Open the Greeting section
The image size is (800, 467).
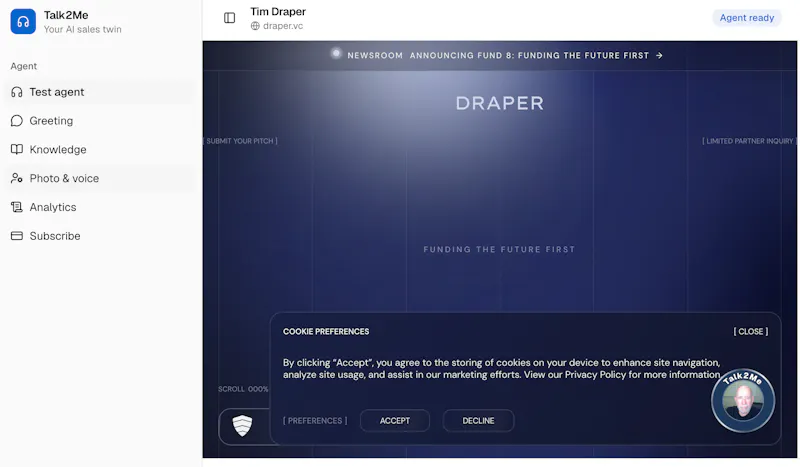(100, 120)
